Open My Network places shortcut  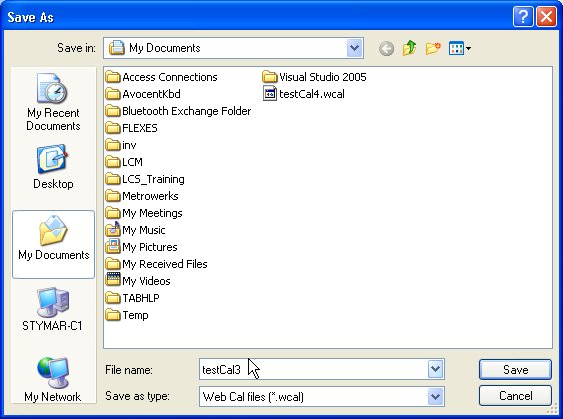[x=53, y=380]
